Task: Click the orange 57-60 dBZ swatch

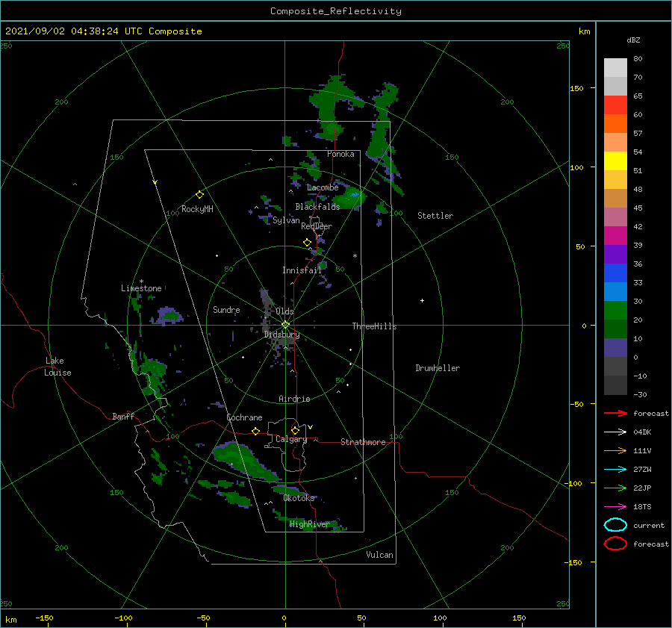Action: coord(615,124)
